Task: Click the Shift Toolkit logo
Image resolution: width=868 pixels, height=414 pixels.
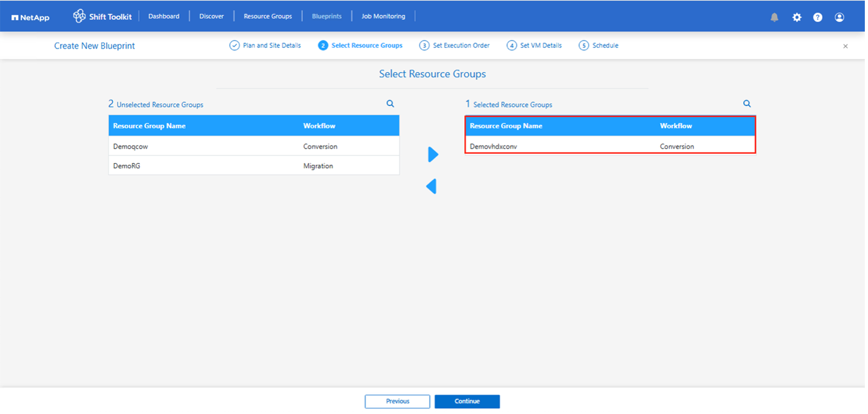Action: pos(103,16)
